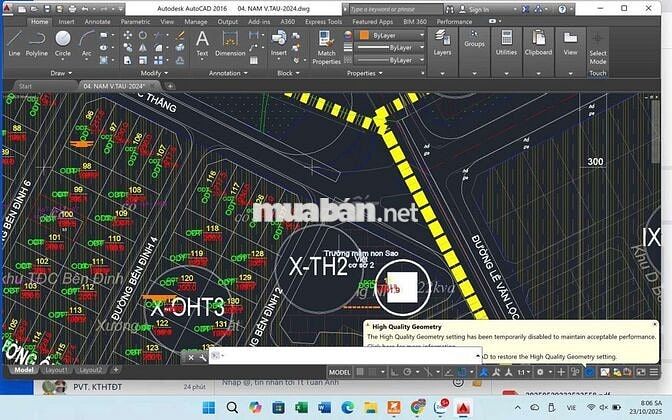Screen dimensions: 672x420
Task: Select the Circle draw tool
Action: coord(63,43)
